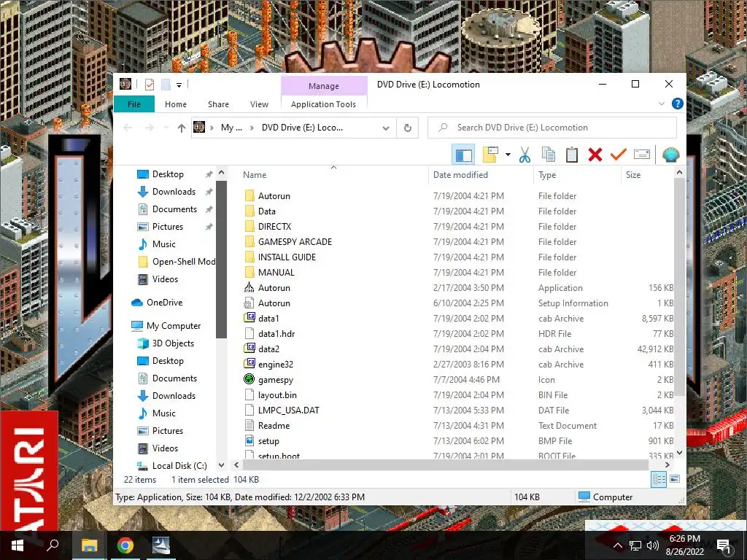Open Local Disk (C:) in navigation pane
Screen dimensions: 747x560
click(179, 466)
